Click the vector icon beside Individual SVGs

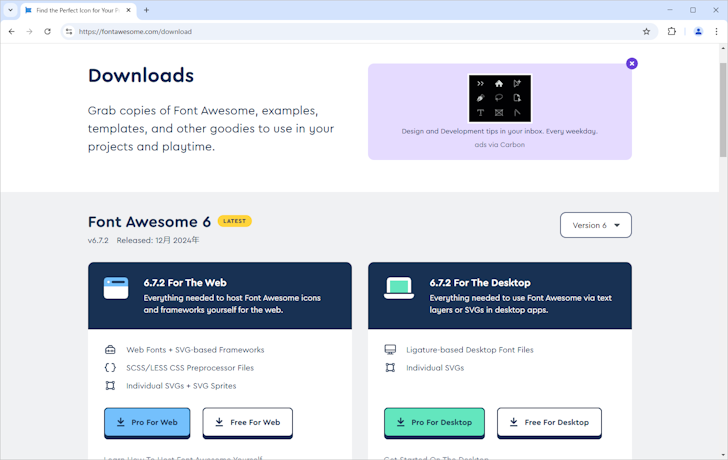tap(390, 368)
